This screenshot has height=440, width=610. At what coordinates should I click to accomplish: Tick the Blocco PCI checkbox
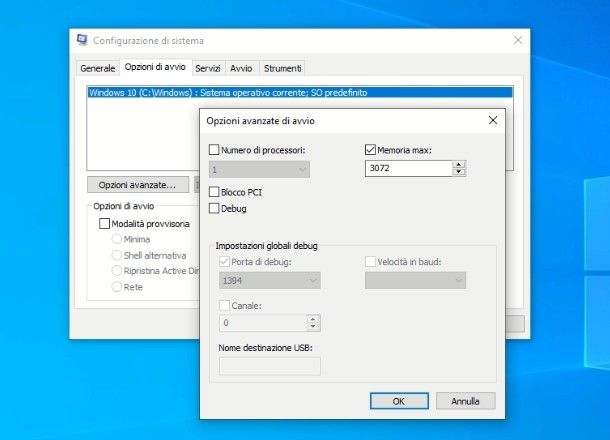(x=214, y=192)
